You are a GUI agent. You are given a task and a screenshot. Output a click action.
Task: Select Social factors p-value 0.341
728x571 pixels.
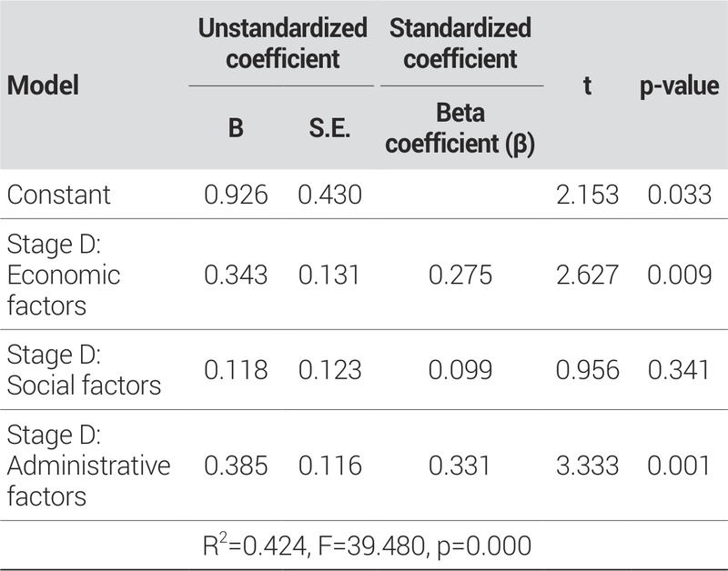(679, 370)
